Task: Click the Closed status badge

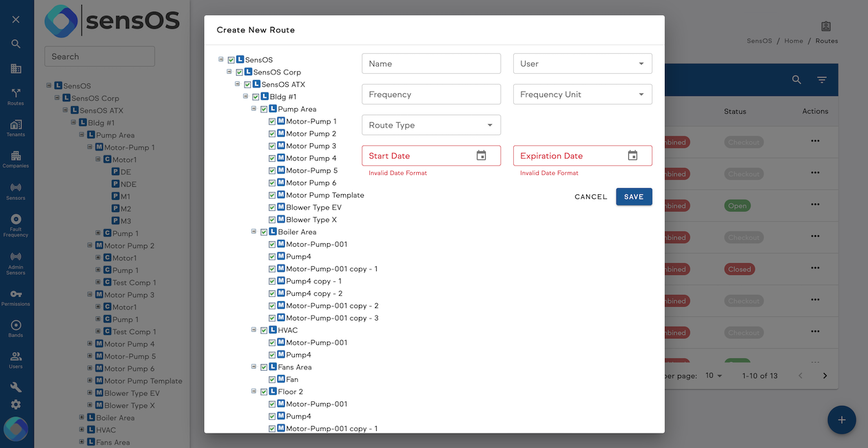Action: pos(740,269)
